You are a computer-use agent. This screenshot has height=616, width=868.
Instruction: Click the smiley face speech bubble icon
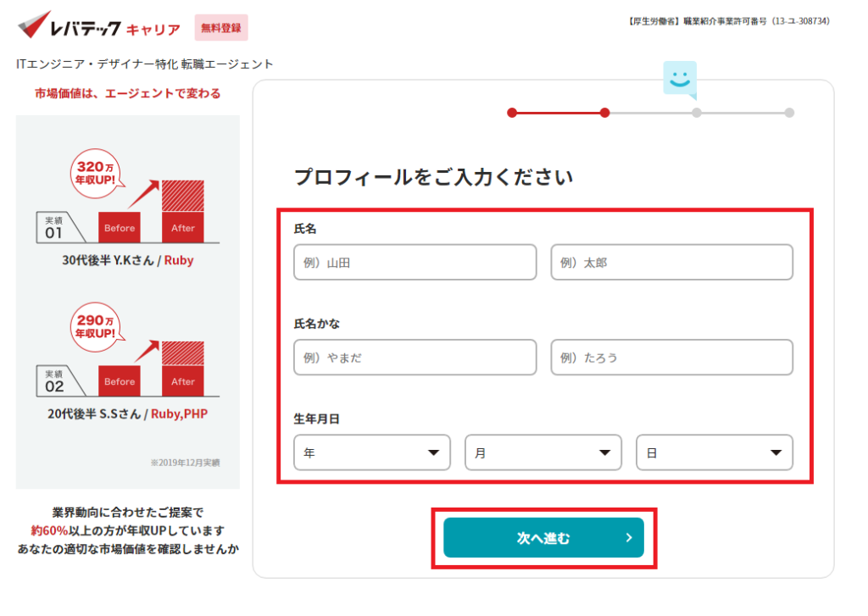(679, 79)
